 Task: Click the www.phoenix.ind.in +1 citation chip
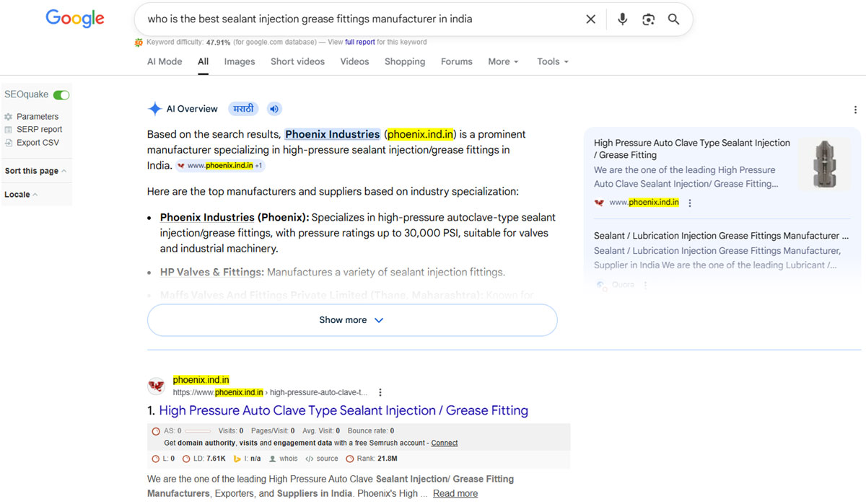tap(221, 166)
